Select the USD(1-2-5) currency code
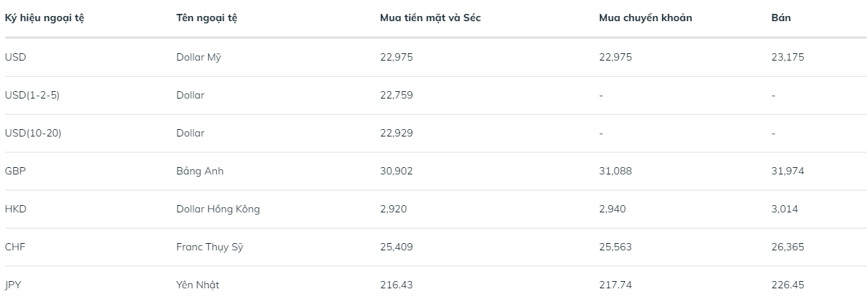This screenshot has width=868, height=300. (31, 95)
